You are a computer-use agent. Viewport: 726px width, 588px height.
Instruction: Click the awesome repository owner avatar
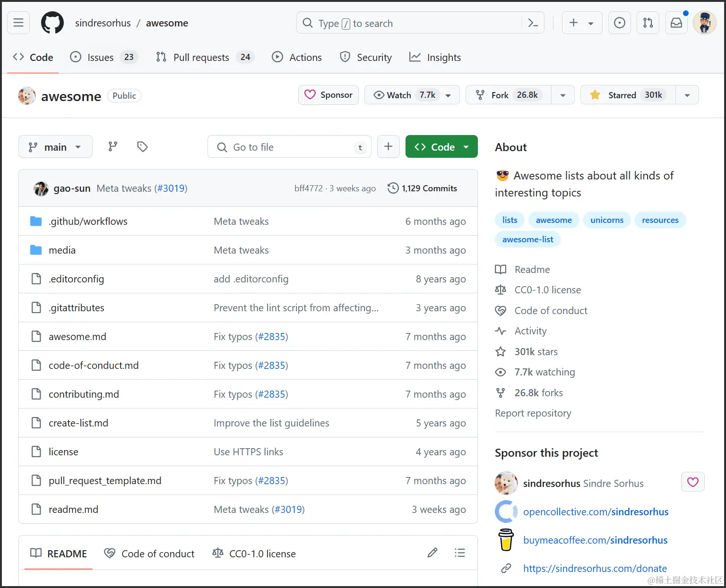(27, 96)
